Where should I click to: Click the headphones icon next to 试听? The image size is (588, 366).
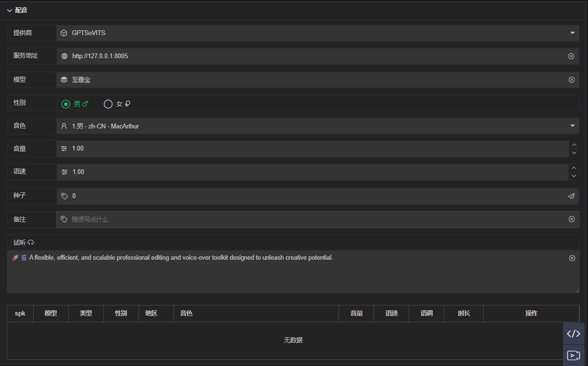point(31,242)
